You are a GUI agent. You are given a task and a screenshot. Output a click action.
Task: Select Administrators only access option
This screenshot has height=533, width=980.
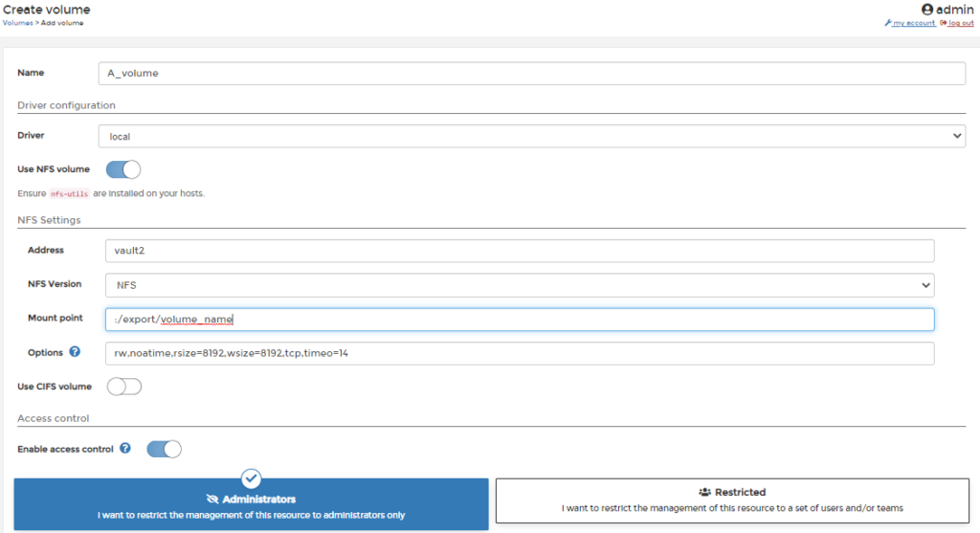tap(252, 504)
